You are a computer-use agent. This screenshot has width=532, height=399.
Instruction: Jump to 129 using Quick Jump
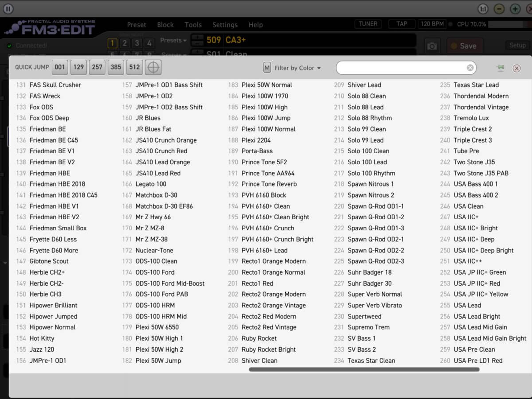tap(78, 67)
